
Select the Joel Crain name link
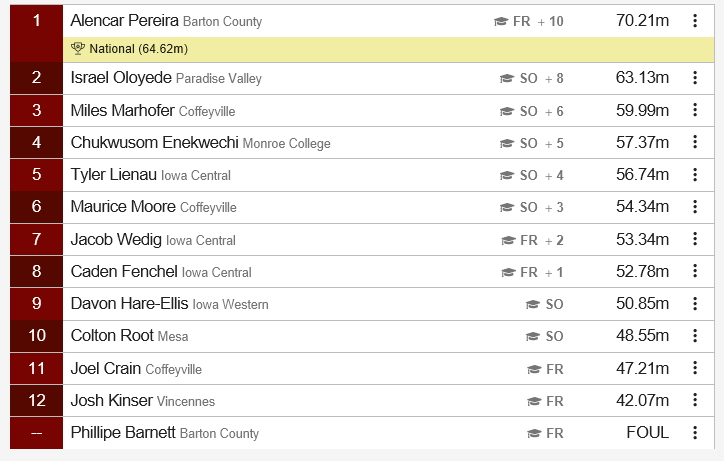tap(106, 369)
